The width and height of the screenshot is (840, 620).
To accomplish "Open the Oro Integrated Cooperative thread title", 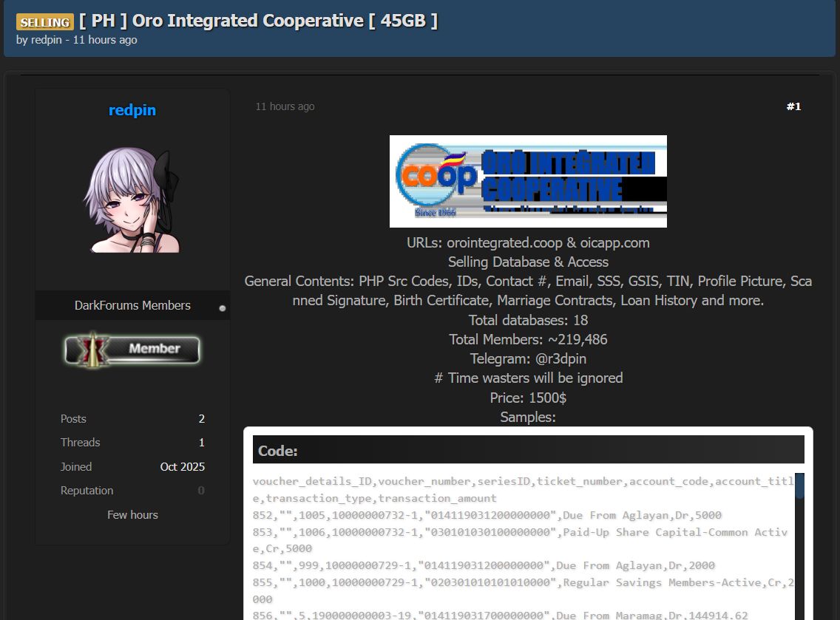I will click(x=258, y=21).
